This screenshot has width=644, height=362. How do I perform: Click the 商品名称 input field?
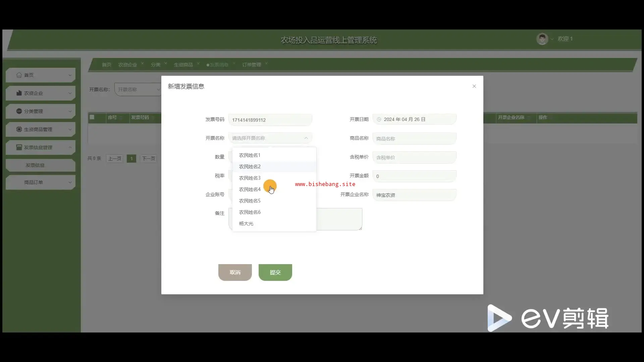[x=414, y=139]
